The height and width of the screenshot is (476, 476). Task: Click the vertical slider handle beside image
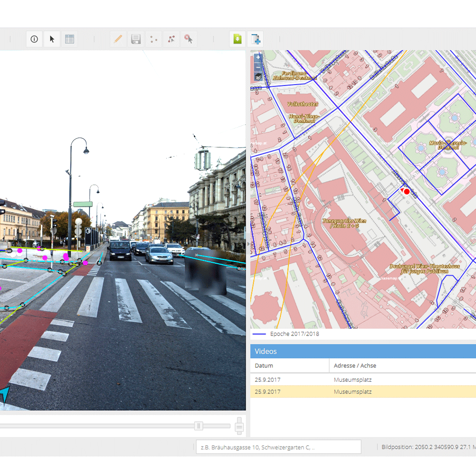[239, 426]
